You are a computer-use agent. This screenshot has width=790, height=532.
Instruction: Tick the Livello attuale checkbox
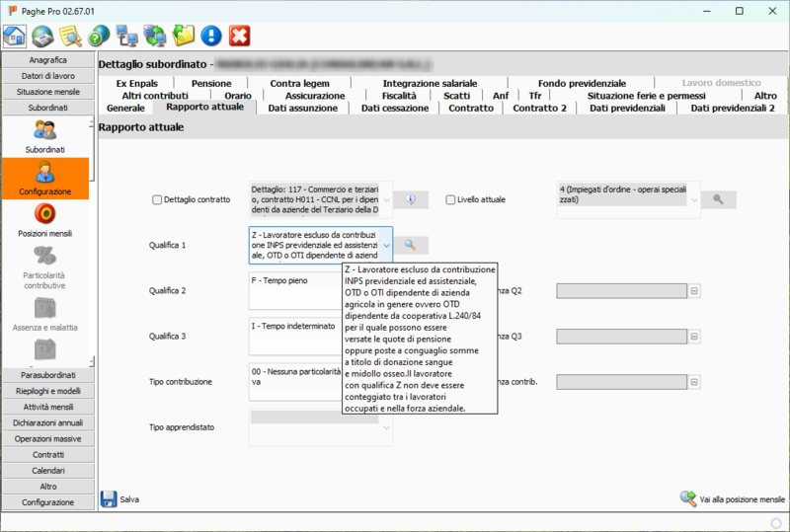[451, 199]
